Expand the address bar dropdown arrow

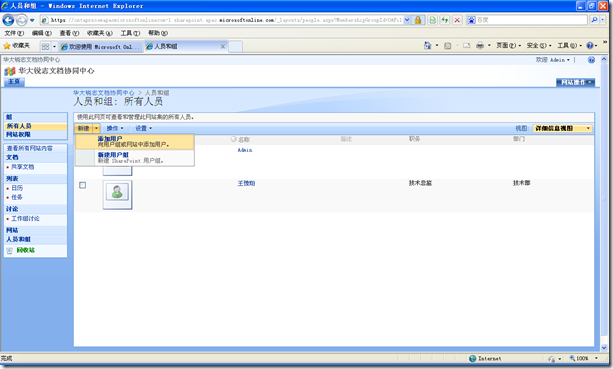pos(407,20)
